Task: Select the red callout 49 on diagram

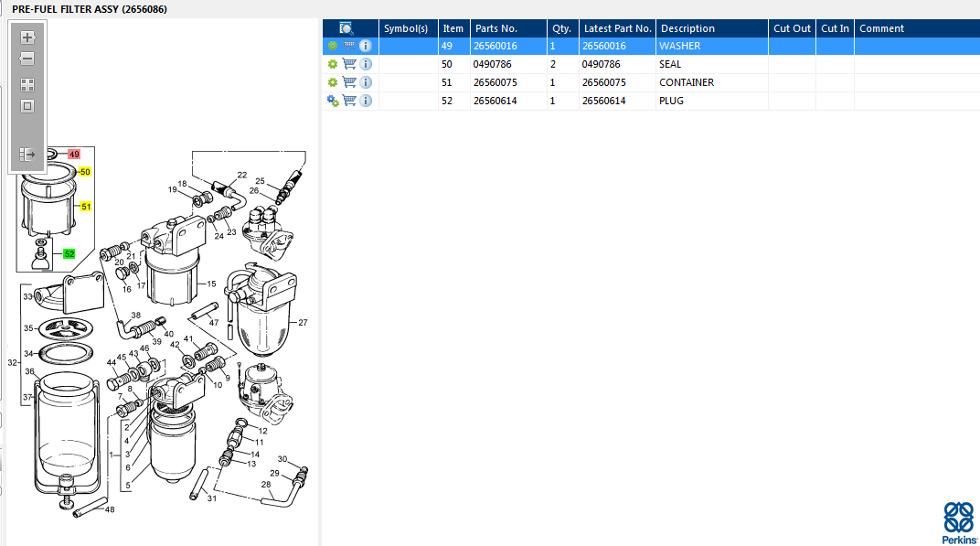Action: click(74, 155)
